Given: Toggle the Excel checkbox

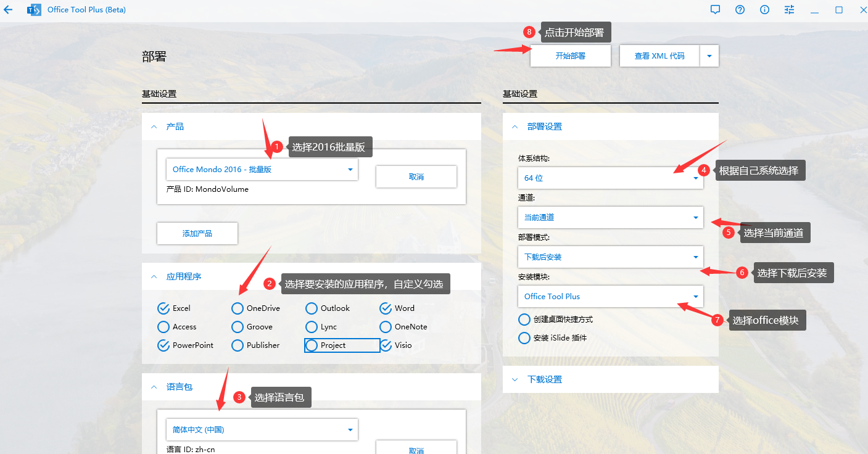Looking at the screenshot, I should (163, 308).
